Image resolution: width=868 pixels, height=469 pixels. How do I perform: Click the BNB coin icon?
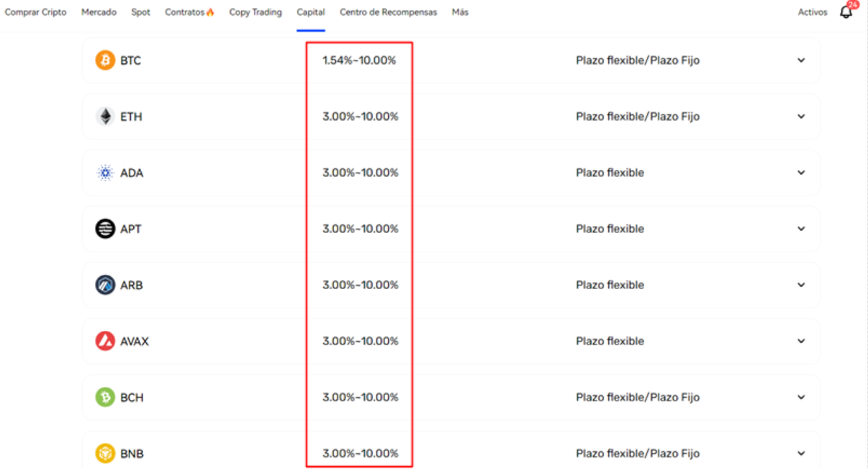pyautogui.click(x=105, y=453)
